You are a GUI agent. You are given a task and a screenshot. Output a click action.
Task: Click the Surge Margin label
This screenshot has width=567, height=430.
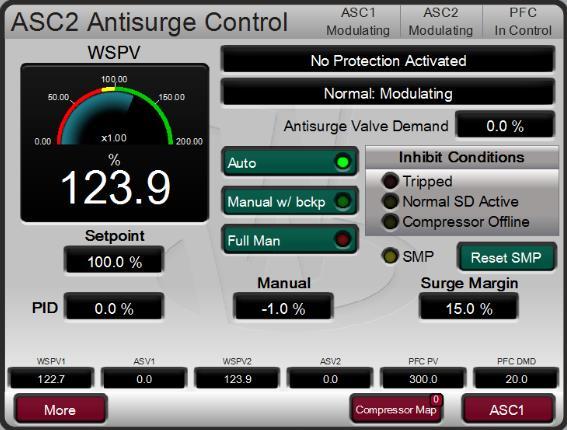pos(469,283)
